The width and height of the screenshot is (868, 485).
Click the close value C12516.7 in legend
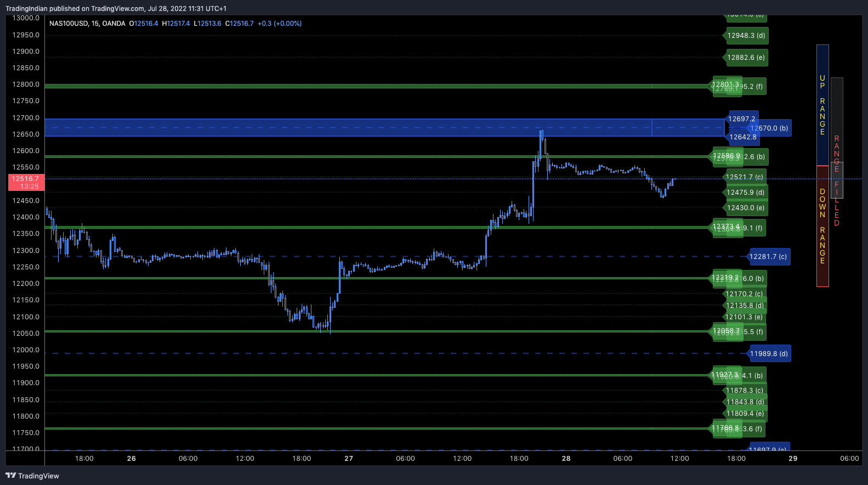click(240, 24)
